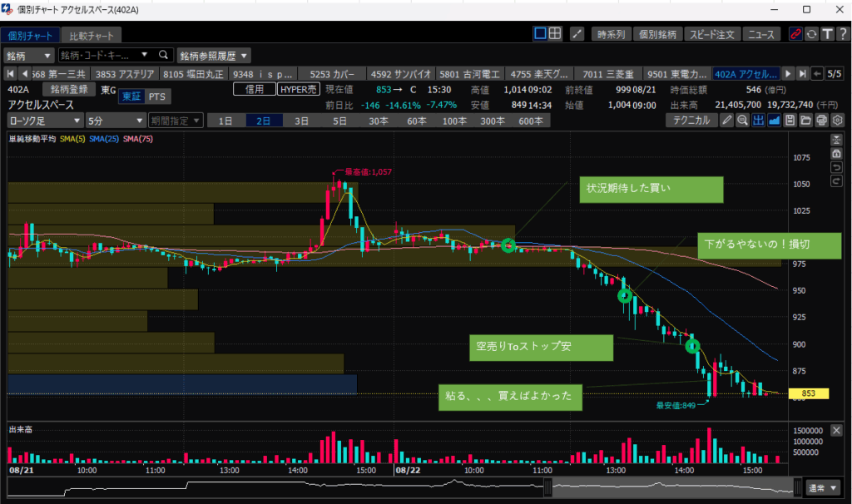Click the folder open icon
The height and width of the screenshot is (504, 852).
(x=805, y=121)
